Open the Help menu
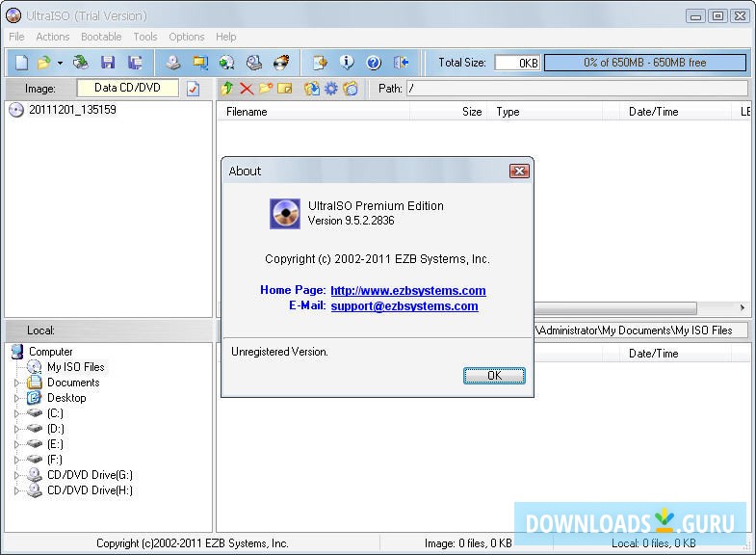Image resolution: width=756 pixels, height=555 pixels. (225, 37)
